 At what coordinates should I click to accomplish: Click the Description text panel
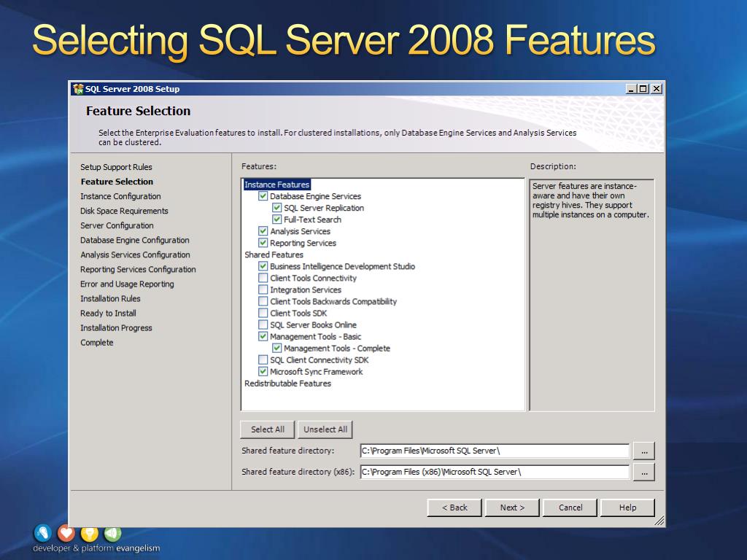pyautogui.click(x=592, y=295)
